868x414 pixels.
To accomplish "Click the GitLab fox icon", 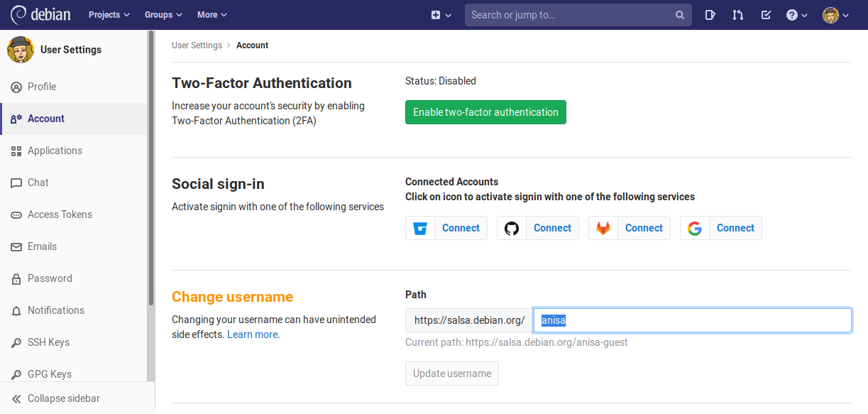I will click(x=603, y=228).
